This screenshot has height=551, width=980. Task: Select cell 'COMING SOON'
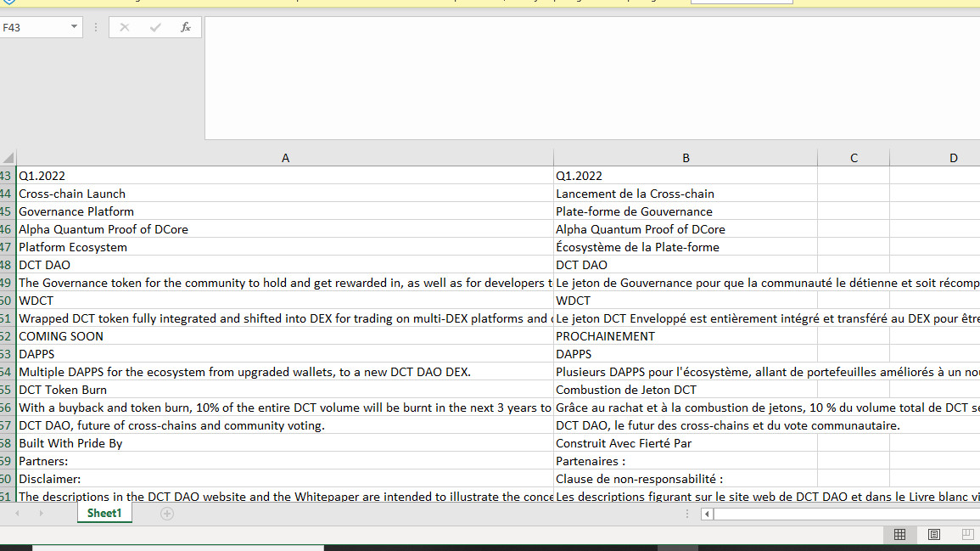click(285, 336)
